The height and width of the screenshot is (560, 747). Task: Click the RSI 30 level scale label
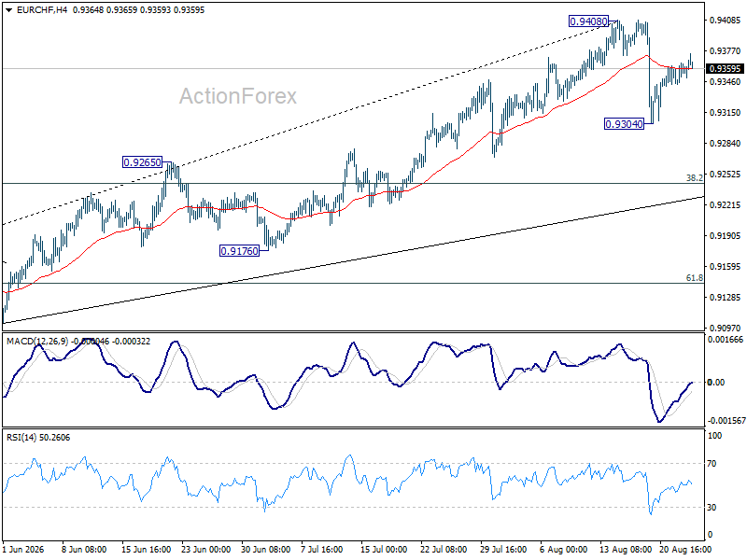tap(712, 508)
